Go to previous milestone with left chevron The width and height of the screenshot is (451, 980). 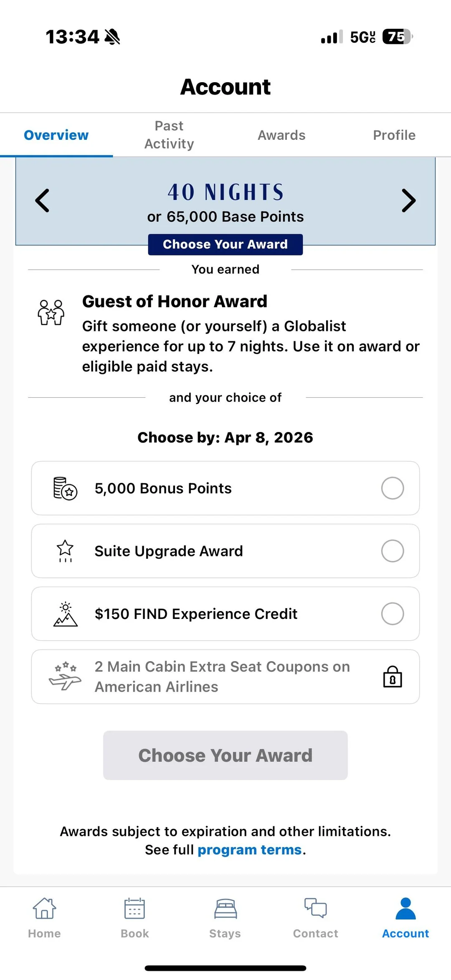(42, 201)
